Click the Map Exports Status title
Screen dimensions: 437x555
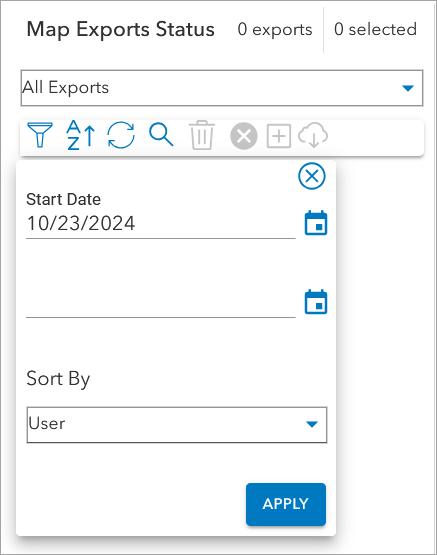pyautogui.click(x=121, y=29)
